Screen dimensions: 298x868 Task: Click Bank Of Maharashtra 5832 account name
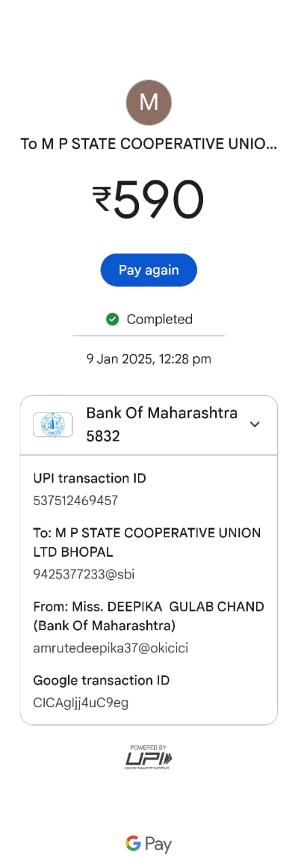point(162,425)
